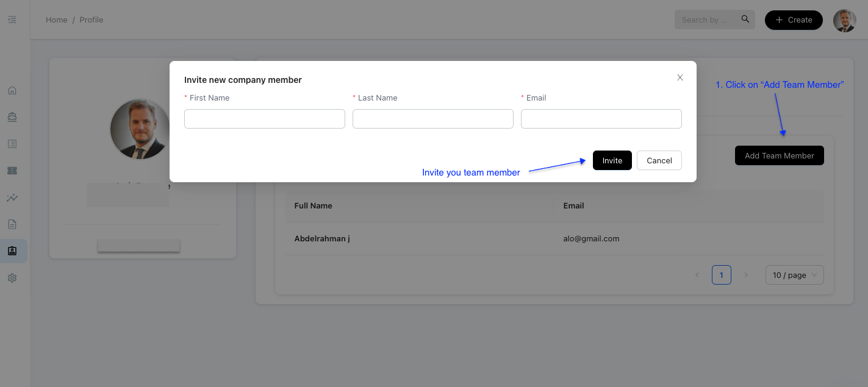Open the analytics line-chart sidebar icon
Screen dimensions: 868x387
pyautogui.click(x=12, y=197)
